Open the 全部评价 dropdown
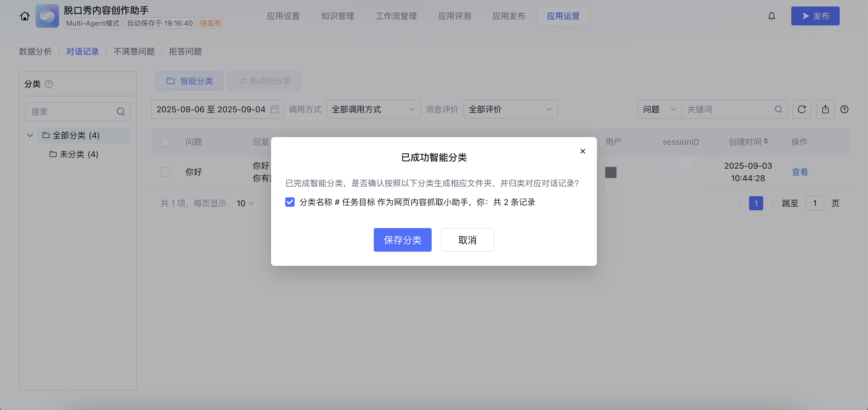 [510, 109]
